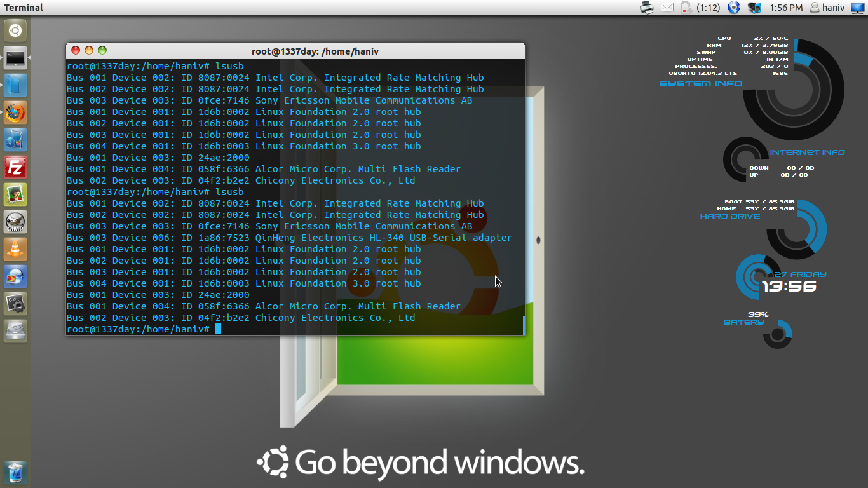868x488 pixels.
Task: Open the battery indicator showing (1:12)
Action: (x=700, y=8)
